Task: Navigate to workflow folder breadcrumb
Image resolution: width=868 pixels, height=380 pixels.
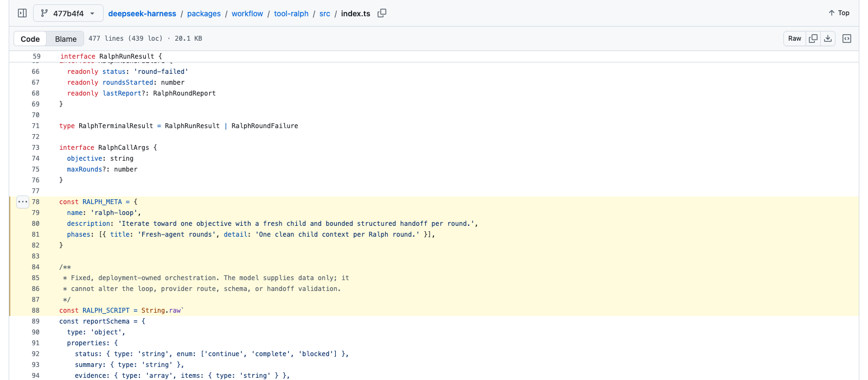Action: (x=247, y=14)
